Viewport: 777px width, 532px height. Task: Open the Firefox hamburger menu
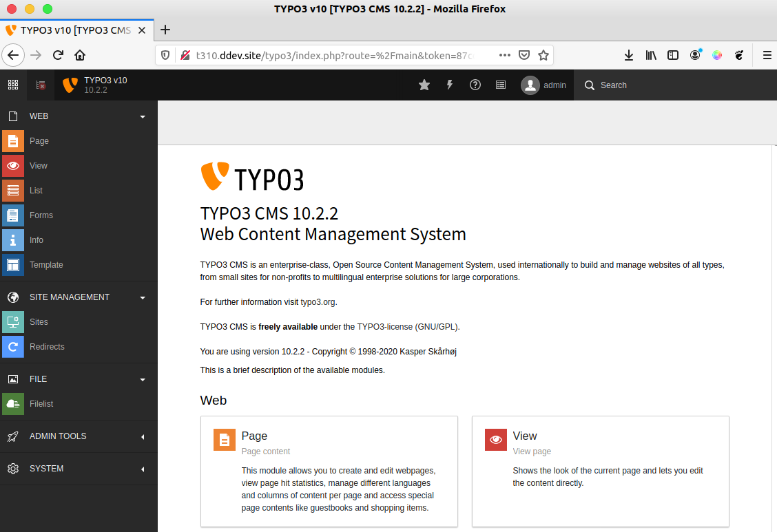point(767,55)
